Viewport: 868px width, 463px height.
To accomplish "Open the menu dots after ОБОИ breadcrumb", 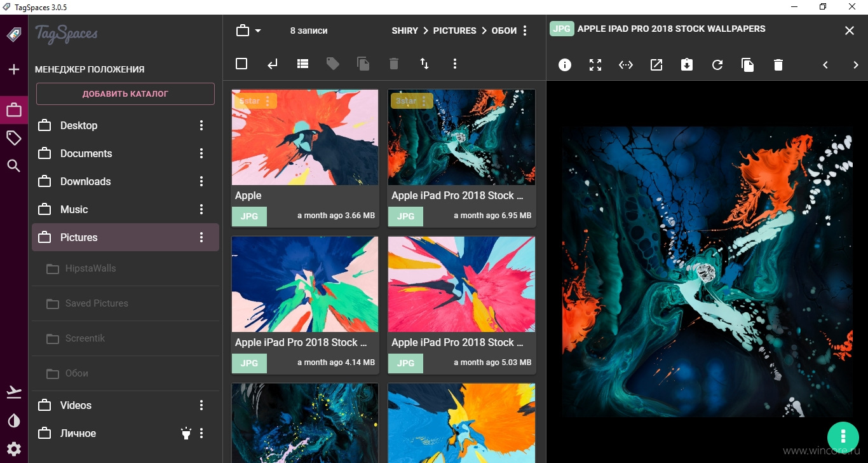I will 525,31.
